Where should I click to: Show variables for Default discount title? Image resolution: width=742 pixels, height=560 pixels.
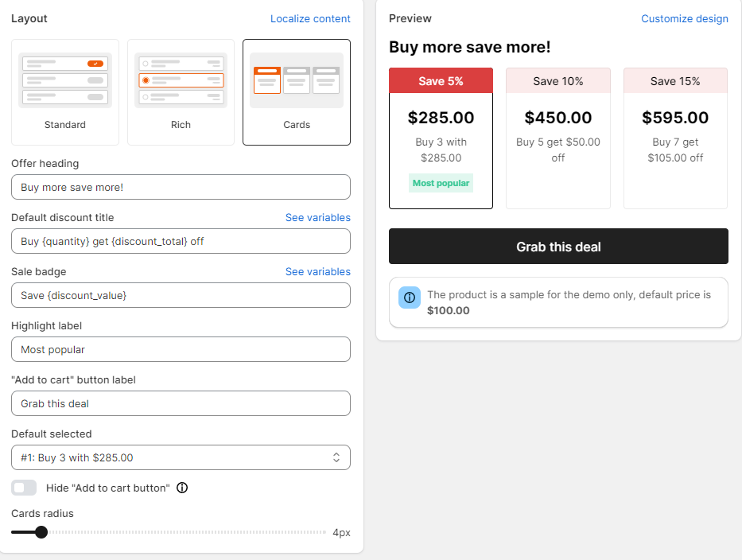[x=318, y=217]
